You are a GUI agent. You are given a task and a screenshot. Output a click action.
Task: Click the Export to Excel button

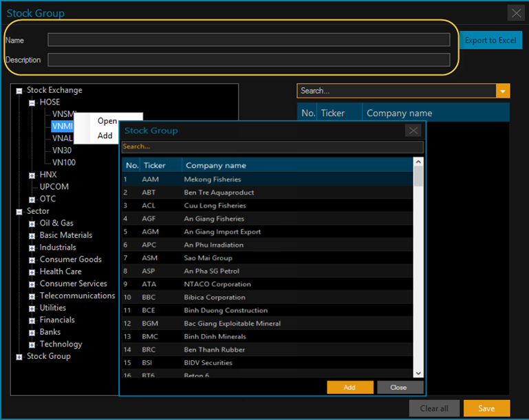click(x=490, y=40)
